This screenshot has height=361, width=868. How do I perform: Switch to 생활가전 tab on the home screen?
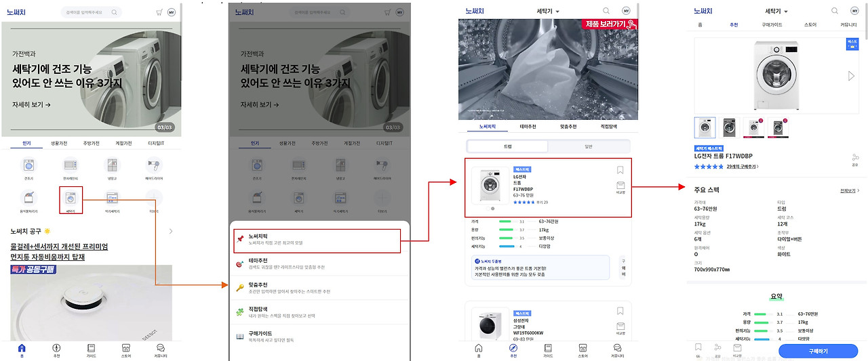(59, 144)
